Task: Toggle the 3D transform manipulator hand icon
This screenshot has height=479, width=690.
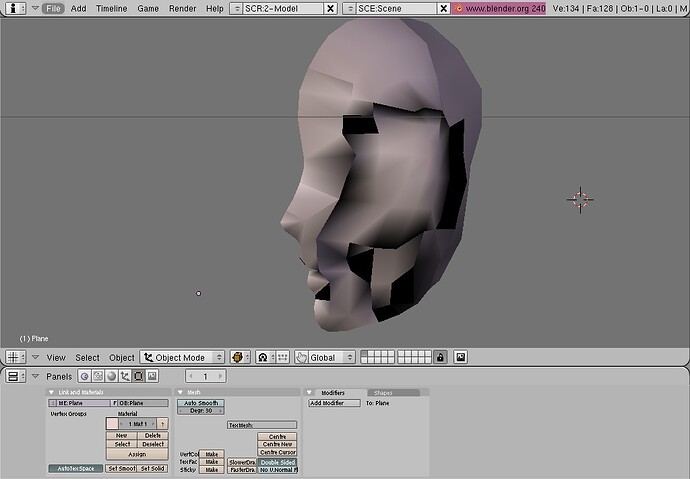Action: (x=301, y=357)
